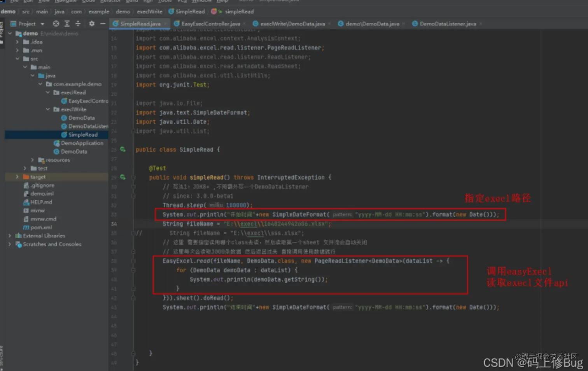Click the pom.xml Maven icon

pyautogui.click(x=26, y=227)
